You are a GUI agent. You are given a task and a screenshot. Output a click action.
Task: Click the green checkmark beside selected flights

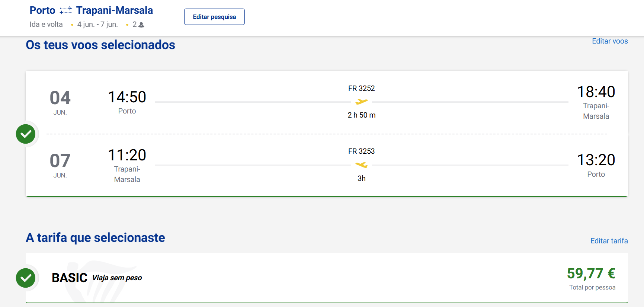[x=26, y=134]
